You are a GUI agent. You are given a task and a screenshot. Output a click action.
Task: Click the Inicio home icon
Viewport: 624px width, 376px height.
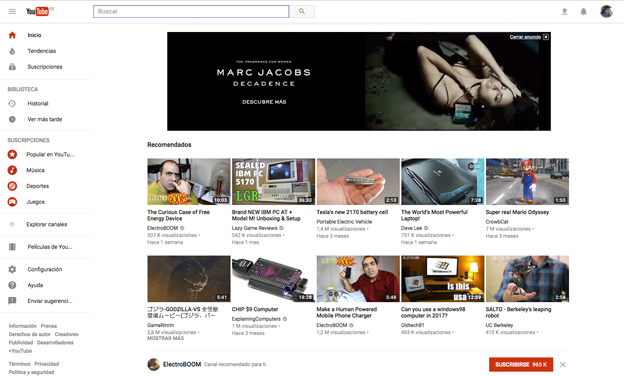[12, 35]
